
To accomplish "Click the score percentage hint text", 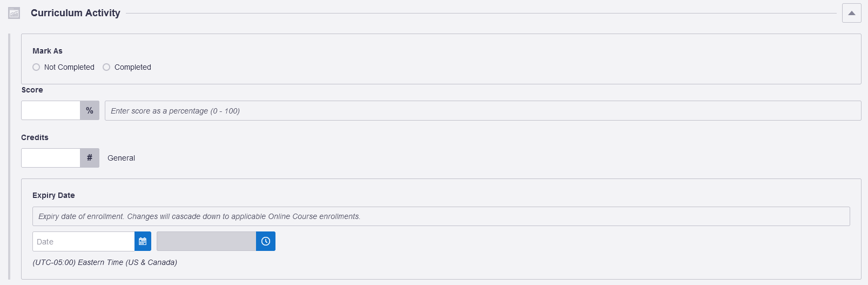I will pos(175,111).
